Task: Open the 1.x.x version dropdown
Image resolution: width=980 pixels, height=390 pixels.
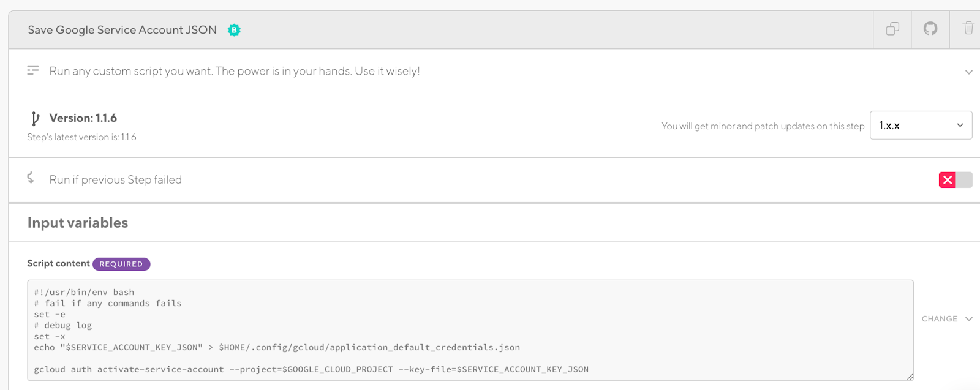Action: tap(921, 125)
